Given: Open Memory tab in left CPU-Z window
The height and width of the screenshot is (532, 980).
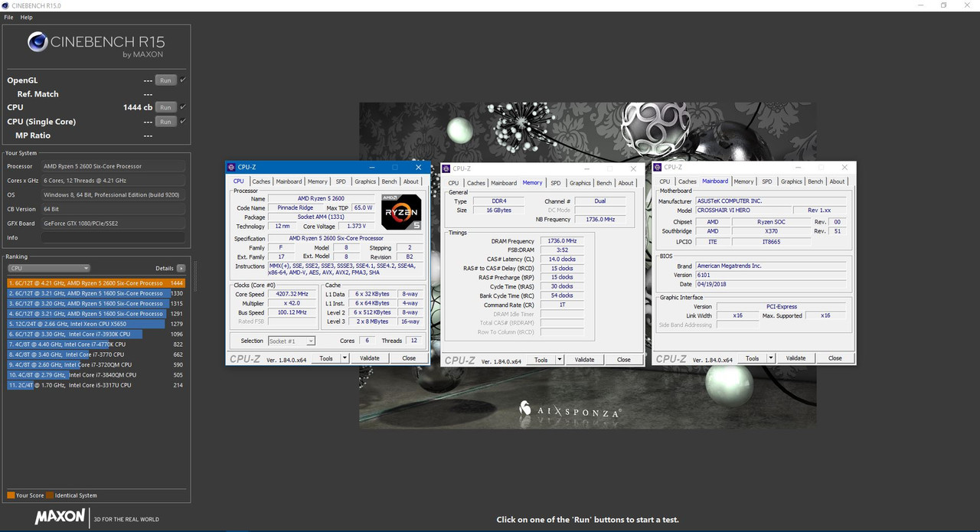Looking at the screenshot, I should pyautogui.click(x=317, y=182).
